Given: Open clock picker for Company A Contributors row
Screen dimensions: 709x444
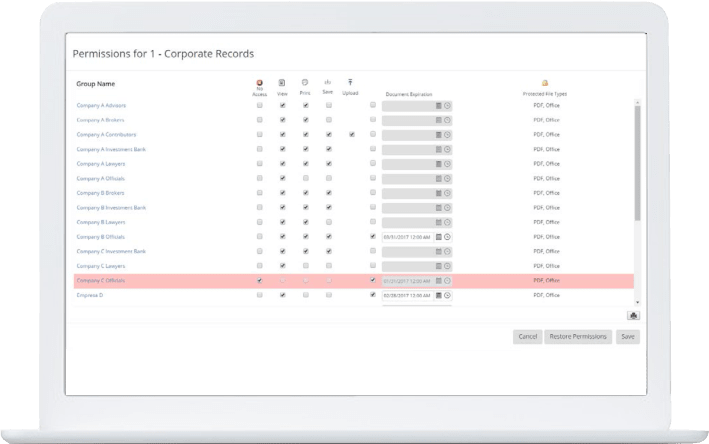Looking at the screenshot, I should point(447,135).
